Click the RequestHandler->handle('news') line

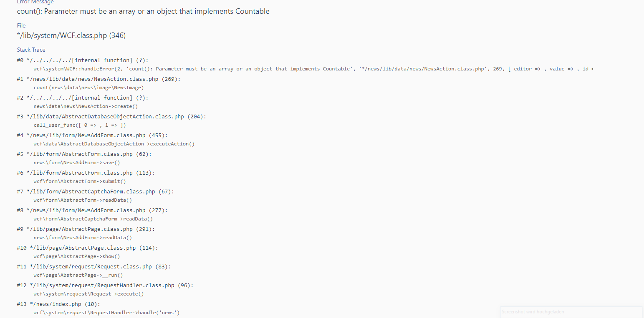point(106,313)
